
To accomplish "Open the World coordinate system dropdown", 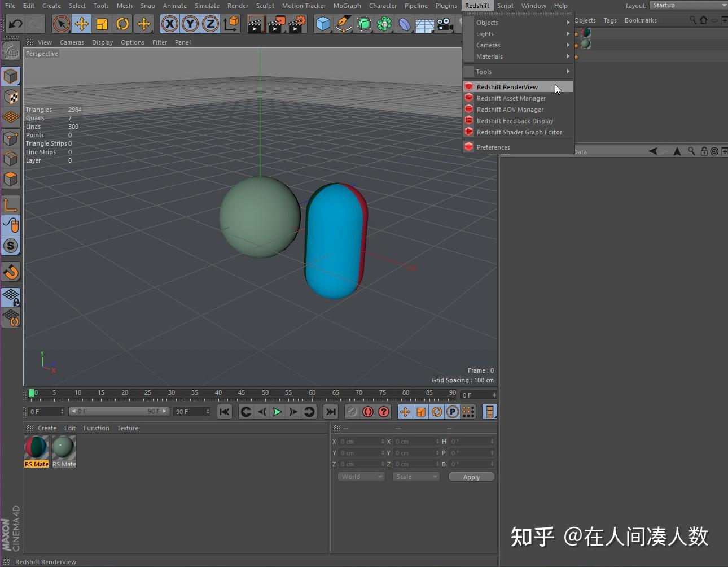I will coord(360,476).
